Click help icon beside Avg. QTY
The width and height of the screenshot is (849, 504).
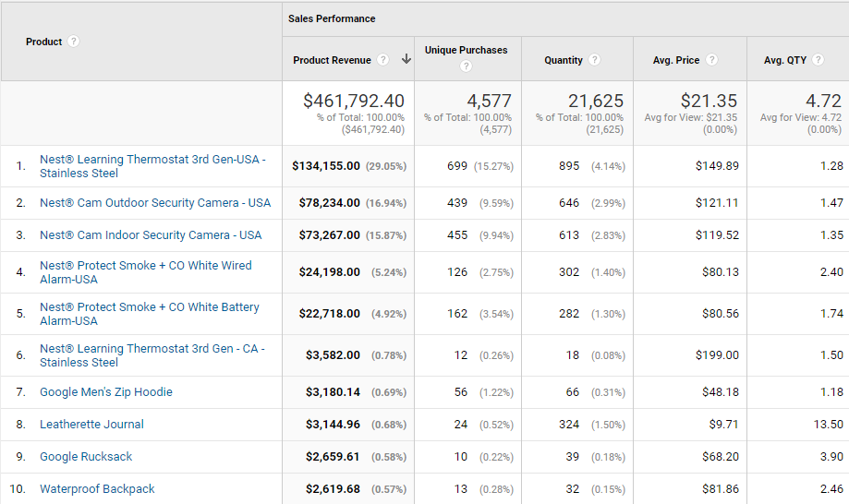click(819, 59)
